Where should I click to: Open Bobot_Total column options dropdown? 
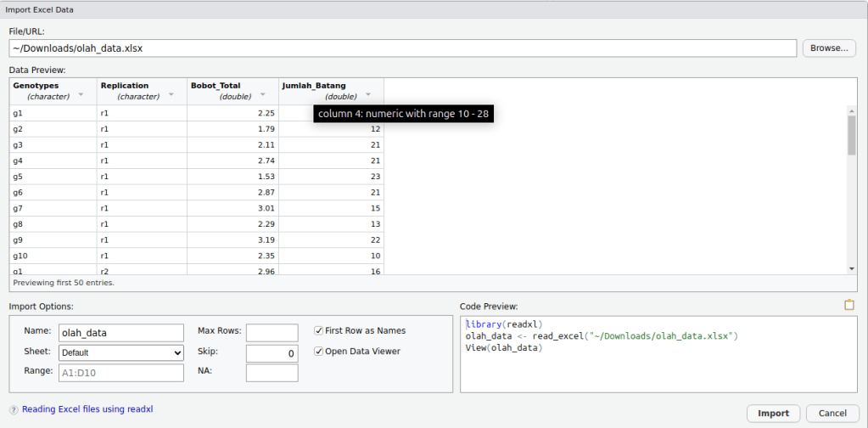263,95
